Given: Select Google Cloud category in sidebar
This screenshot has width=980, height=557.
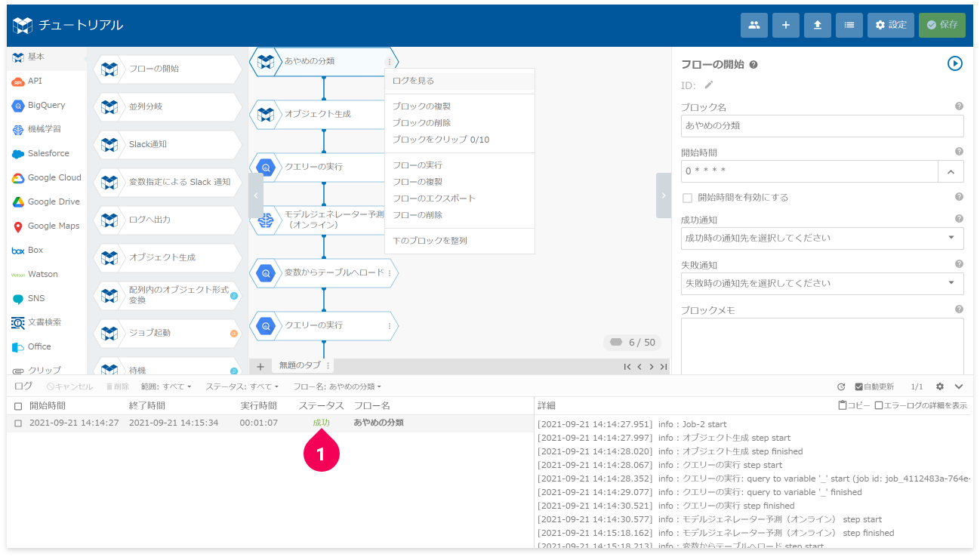Looking at the screenshot, I should (x=47, y=177).
